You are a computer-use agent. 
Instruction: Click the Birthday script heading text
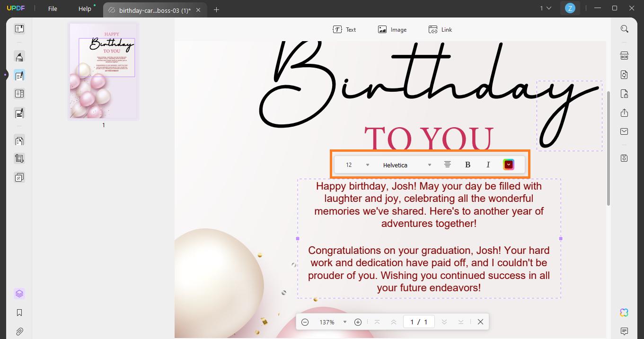pyautogui.click(x=430, y=85)
